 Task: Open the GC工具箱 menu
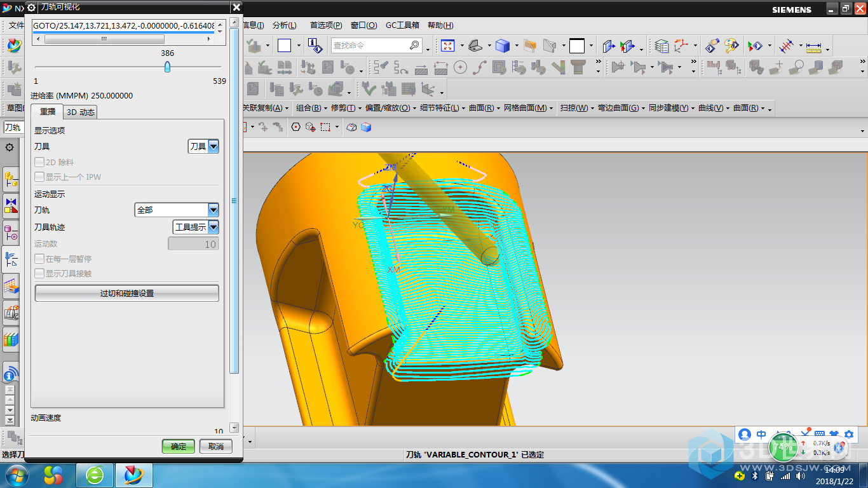point(402,25)
